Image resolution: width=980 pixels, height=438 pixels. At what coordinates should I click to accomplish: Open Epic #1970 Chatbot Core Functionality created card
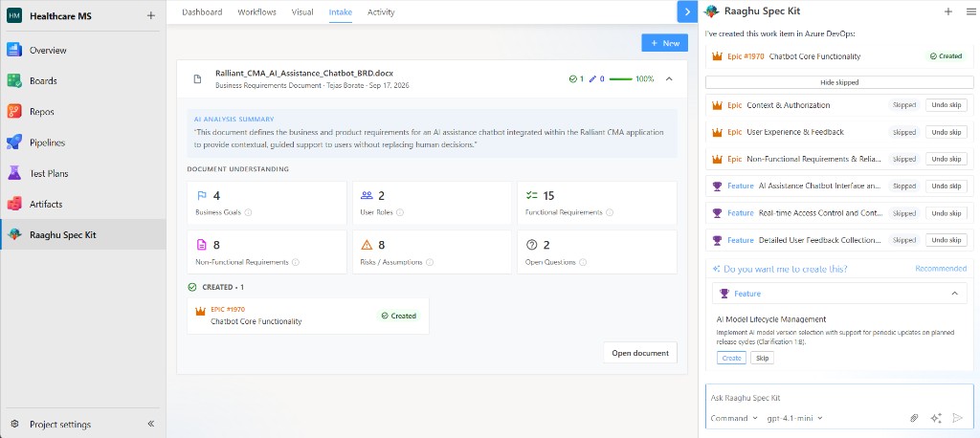point(308,316)
